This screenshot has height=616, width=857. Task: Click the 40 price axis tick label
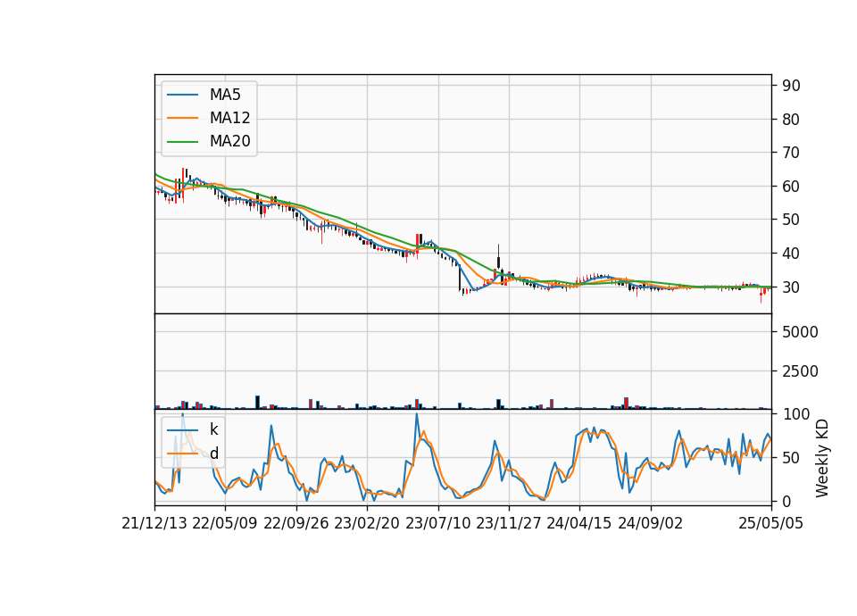(791, 254)
